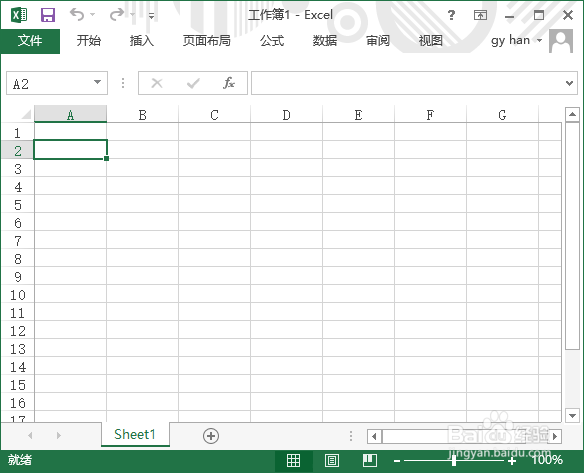Click cell E8
The width and height of the screenshot is (584, 473).
[358, 258]
